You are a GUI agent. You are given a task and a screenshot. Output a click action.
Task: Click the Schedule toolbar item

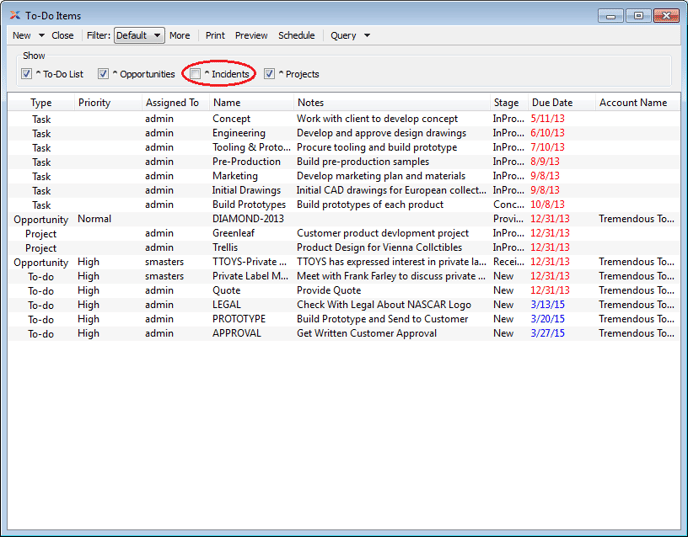296,36
